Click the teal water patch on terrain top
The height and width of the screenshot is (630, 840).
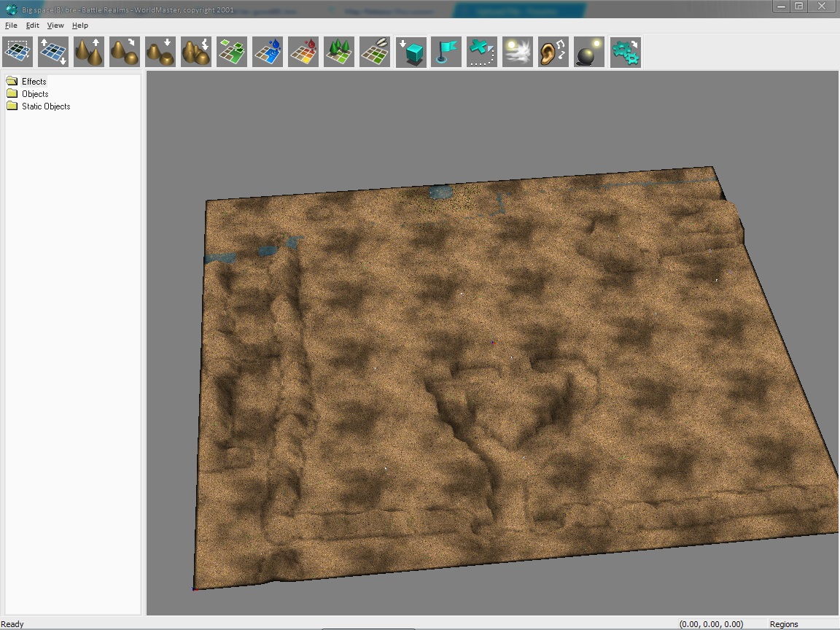coord(441,191)
